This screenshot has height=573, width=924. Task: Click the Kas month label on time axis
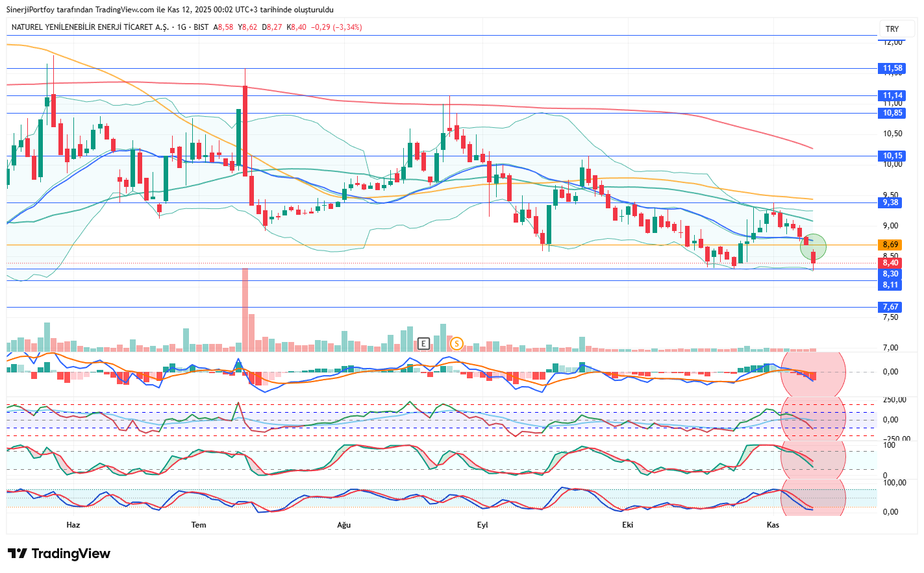click(x=773, y=524)
